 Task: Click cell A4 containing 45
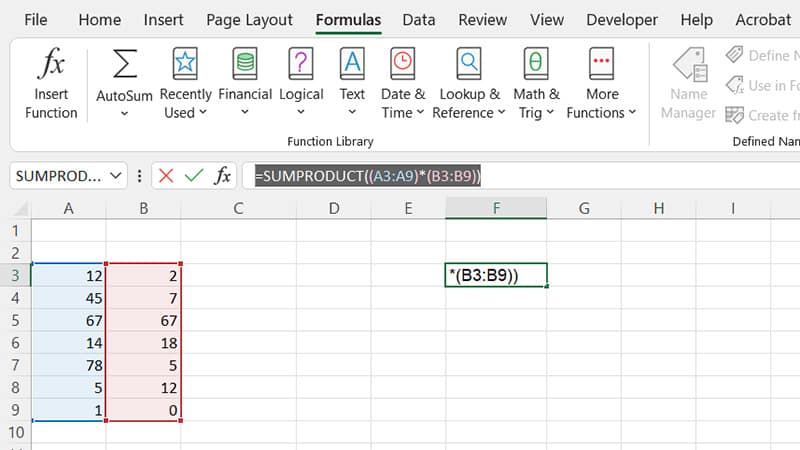(68, 298)
